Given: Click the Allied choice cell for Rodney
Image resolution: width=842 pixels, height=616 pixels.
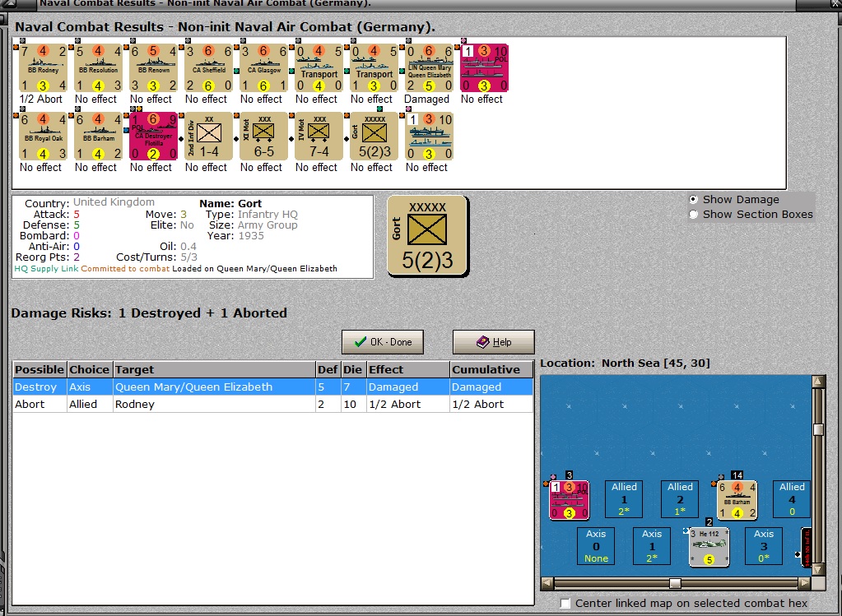Looking at the screenshot, I should coord(90,404).
